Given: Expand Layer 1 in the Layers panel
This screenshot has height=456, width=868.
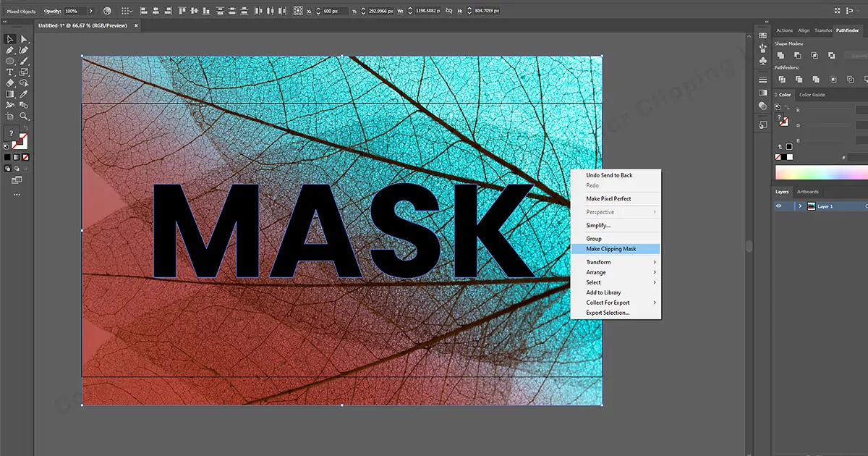Looking at the screenshot, I should coord(799,205).
